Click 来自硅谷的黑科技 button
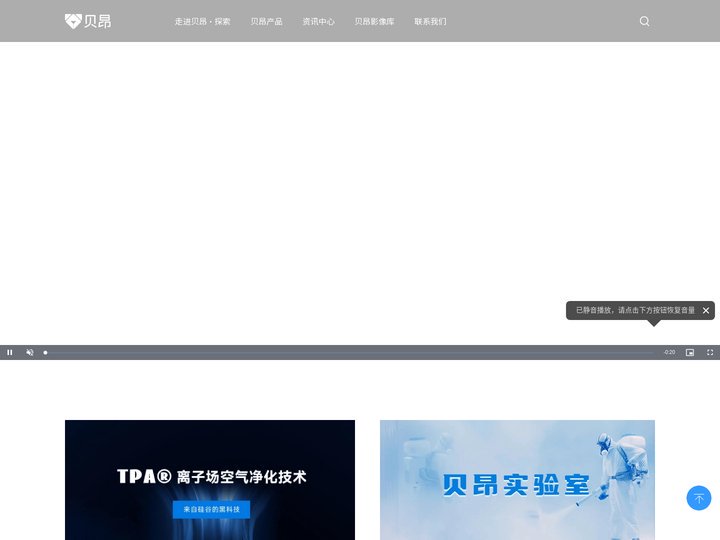 [211, 509]
